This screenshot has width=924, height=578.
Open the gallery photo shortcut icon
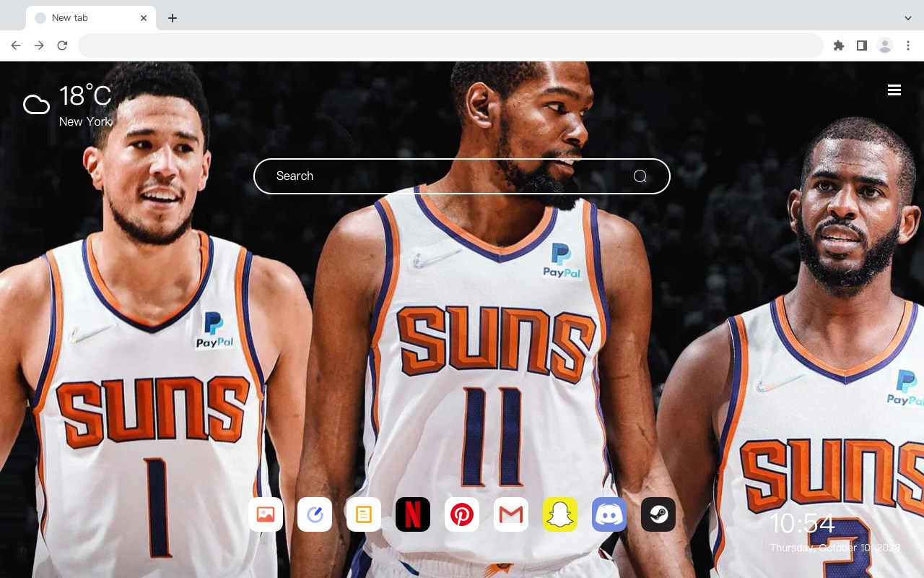click(x=266, y=514)
